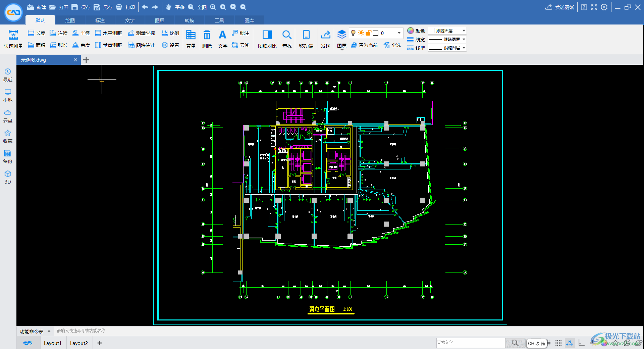Open measurement Settings (设置)
This screenshot has width=644, height=349.
tap(170, 45)
